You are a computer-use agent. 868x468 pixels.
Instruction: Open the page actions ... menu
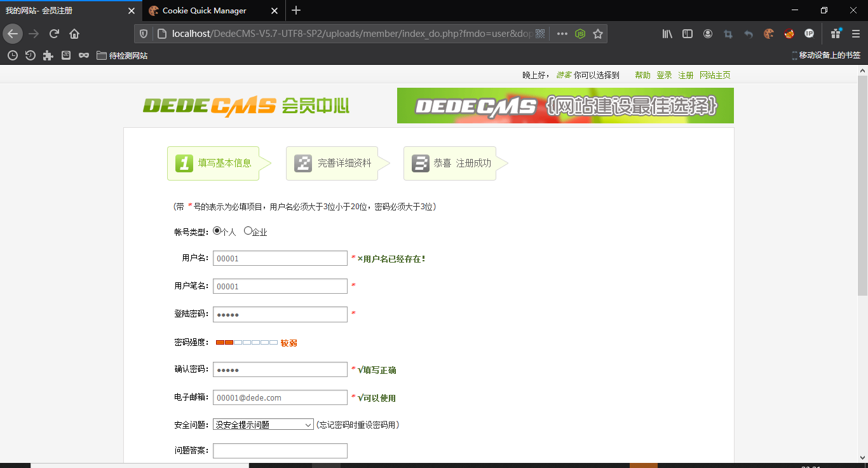coord(562,33)
